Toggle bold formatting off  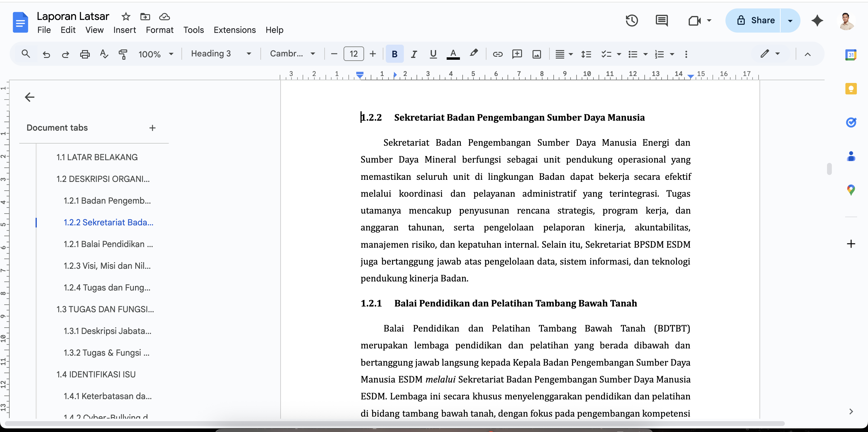pyautogui.click(x=395, y=54)
